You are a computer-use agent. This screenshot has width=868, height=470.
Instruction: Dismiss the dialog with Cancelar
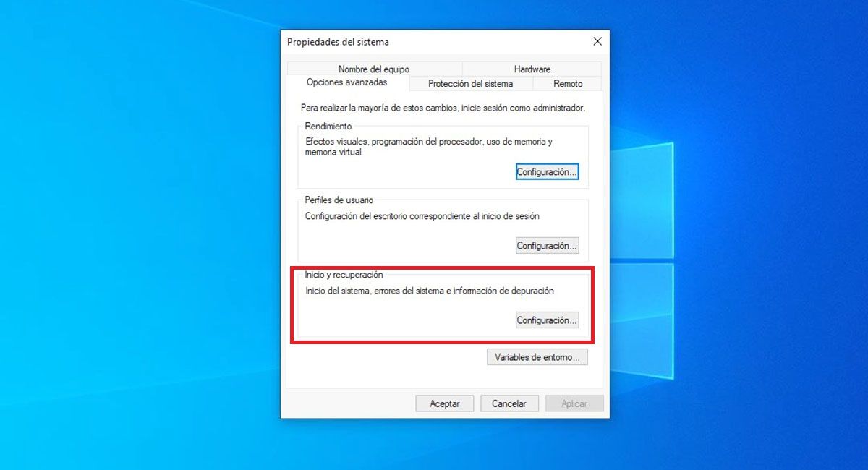coord(509,403)
